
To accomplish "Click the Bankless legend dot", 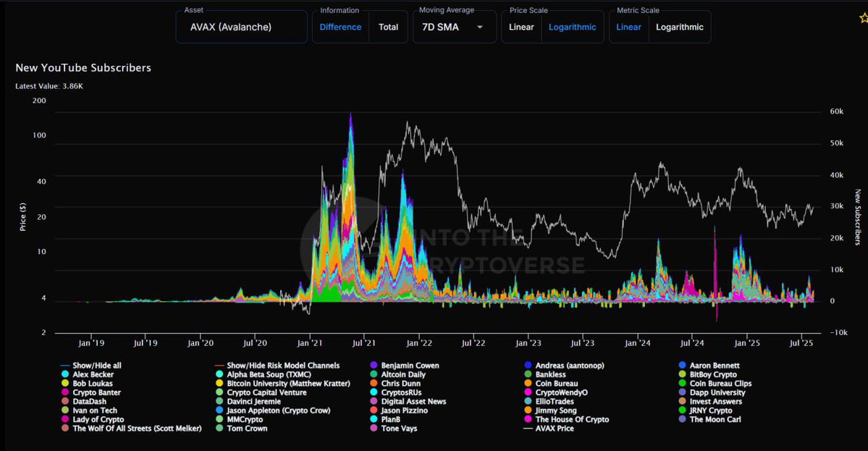I will 528,375.
